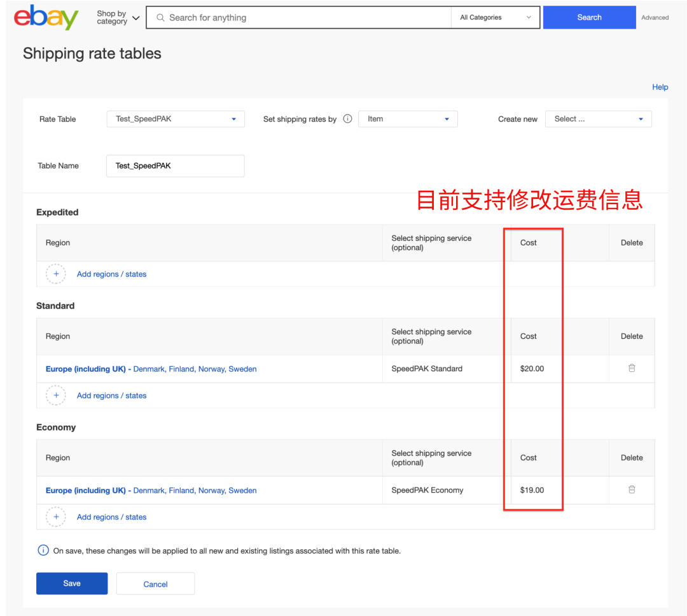Click the $19.00 cost for SpeedPAK Economy
This screenshot has height=616, width=687.
pyautogui.click(x=532, y=490)
